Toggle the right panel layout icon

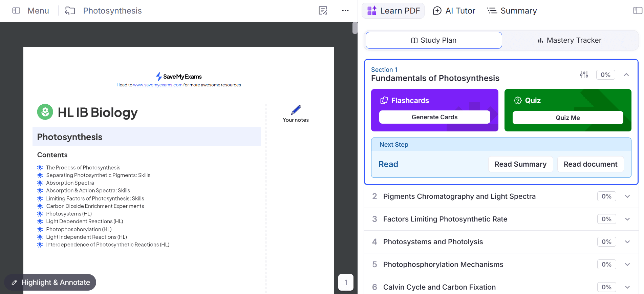pos(638,10)
